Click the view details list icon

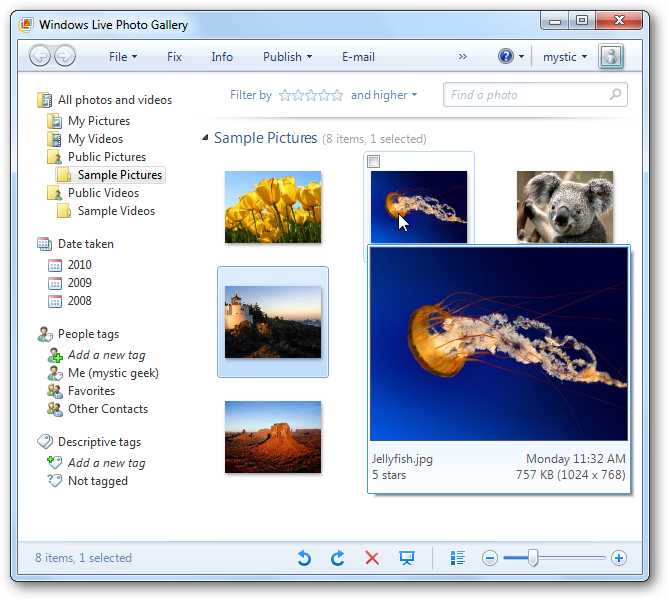click(458, 558)
